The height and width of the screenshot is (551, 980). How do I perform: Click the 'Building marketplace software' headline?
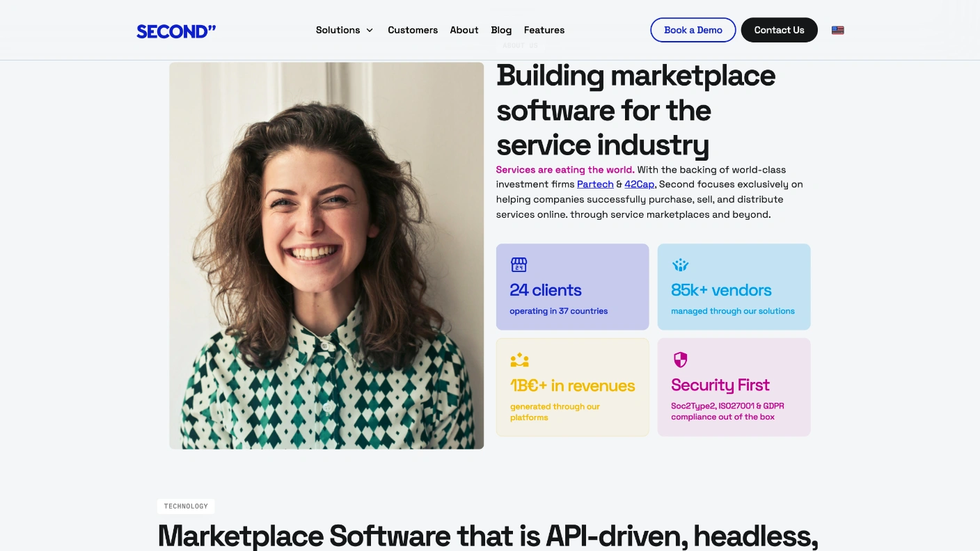(636, 110)
